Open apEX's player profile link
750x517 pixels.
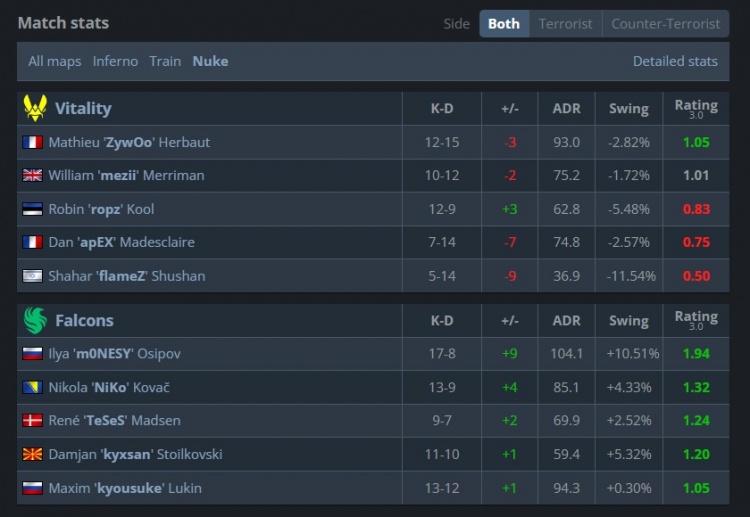click(121, 243)
